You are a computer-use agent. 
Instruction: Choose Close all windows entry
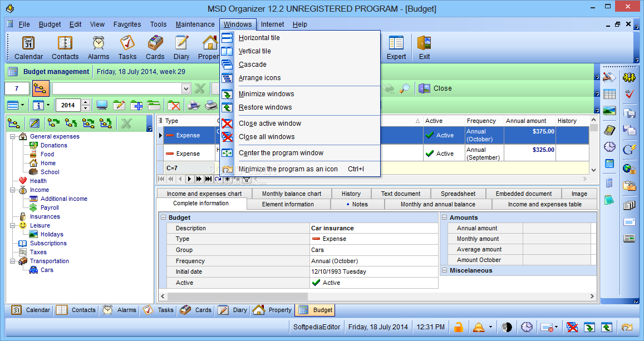pyautogui.click(x=267, y=137)
